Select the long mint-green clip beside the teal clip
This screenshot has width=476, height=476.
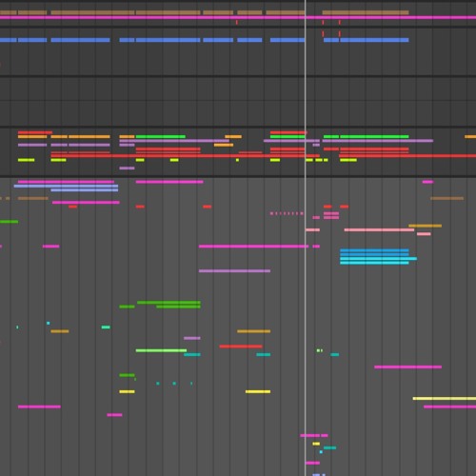pyautogui.click(x=161, y=350)
